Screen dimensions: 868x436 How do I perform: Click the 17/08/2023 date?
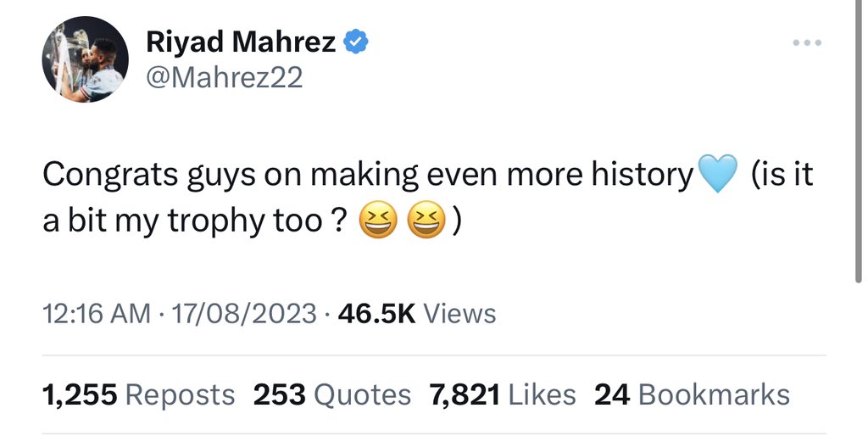click(244, 314)
